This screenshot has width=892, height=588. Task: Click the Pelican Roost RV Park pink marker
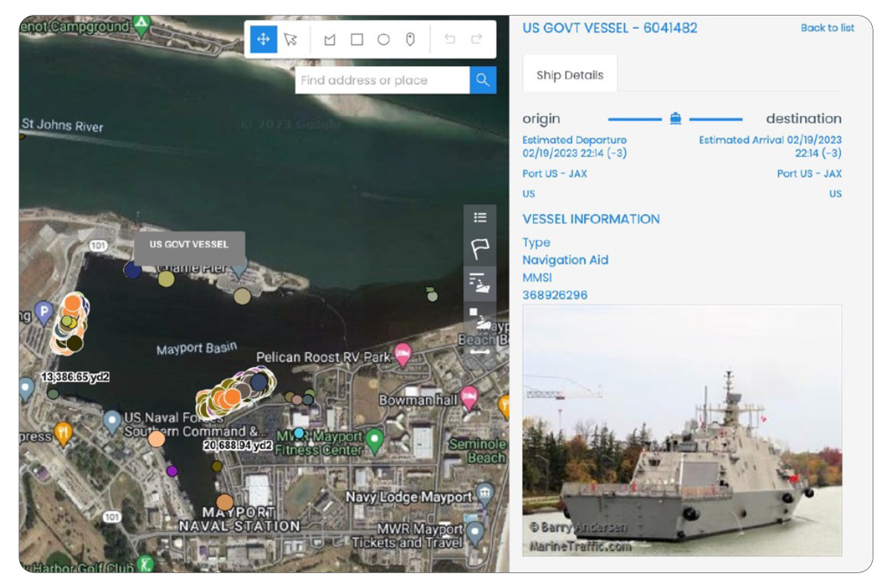pos(403,354)
